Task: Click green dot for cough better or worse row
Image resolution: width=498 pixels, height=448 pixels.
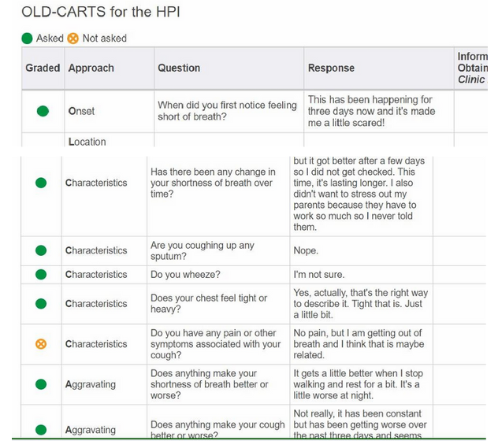Action: (x=41, y=430)
